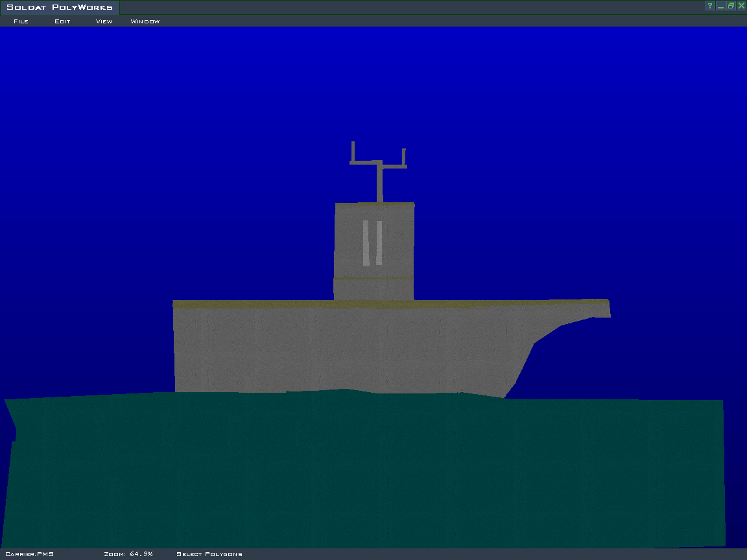Select the gray carrier hull polygon
Screen dimensions: 747x560
click(x=337, y=350)
